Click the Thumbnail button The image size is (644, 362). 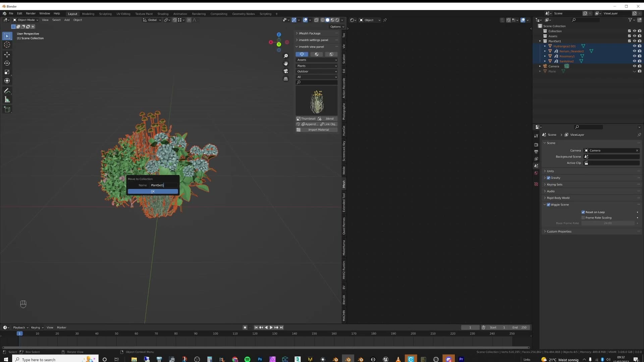(x=306, y=119)
